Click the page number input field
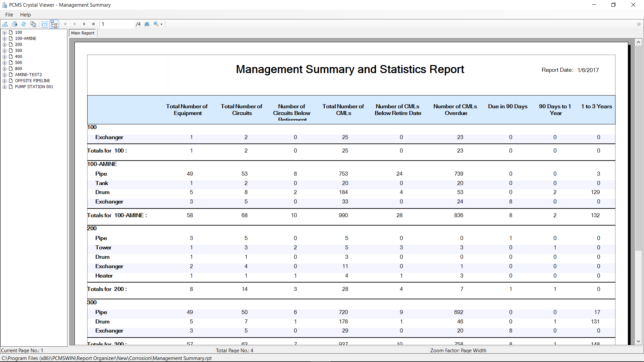 117,24
